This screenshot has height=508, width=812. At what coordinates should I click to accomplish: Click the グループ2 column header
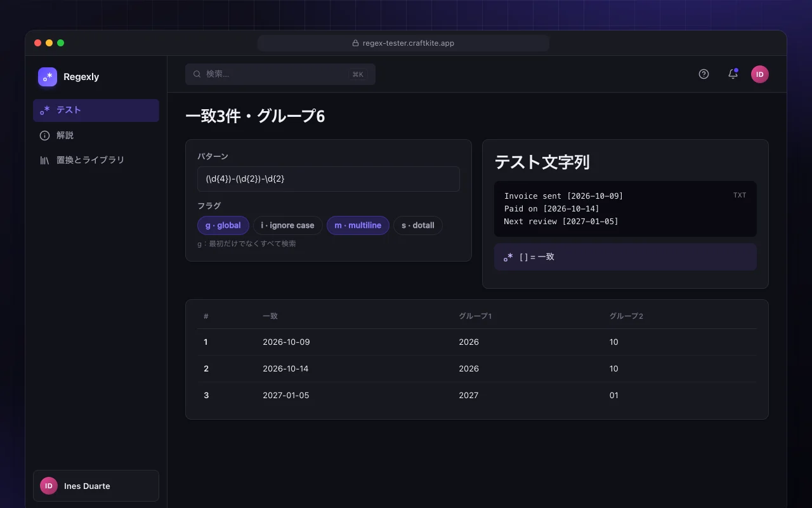pos(626,316)
